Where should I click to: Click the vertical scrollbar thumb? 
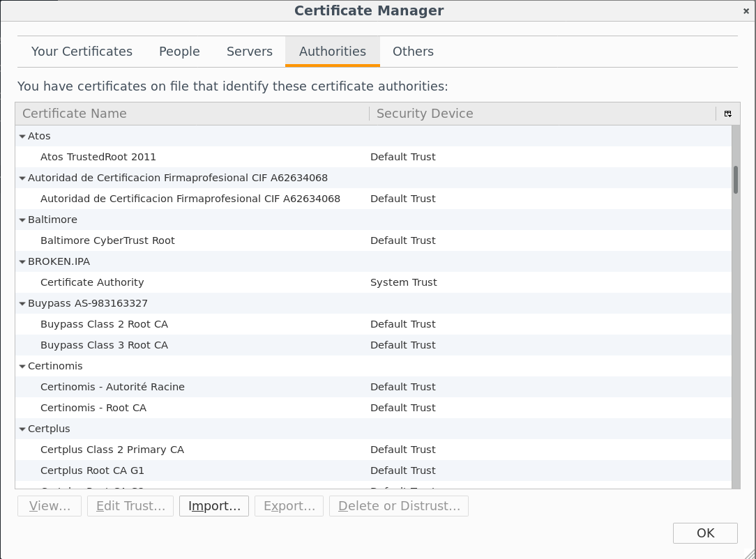click(x=736, y=180)
